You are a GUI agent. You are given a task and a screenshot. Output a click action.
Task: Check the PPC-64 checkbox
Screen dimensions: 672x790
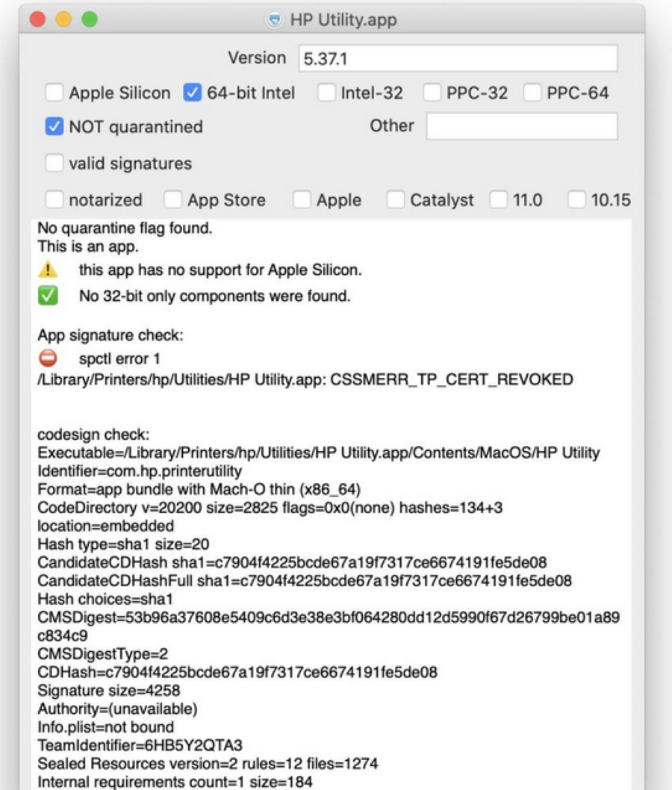[532, 93]
